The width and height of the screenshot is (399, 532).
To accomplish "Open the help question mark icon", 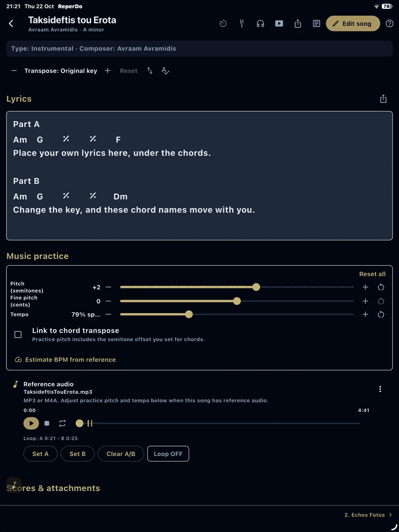I will pyautogui.click(x=389, y=24).
